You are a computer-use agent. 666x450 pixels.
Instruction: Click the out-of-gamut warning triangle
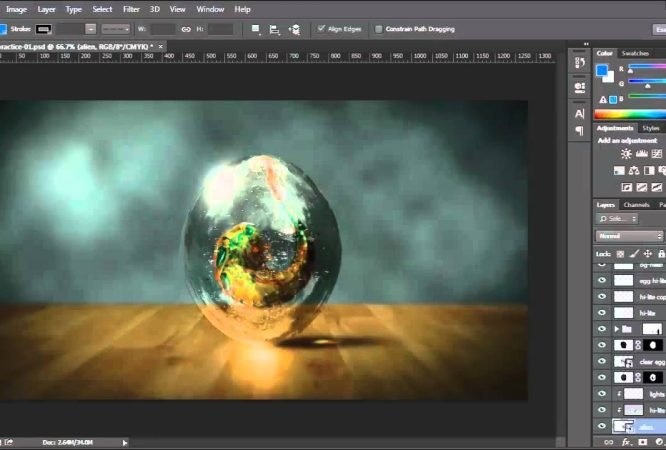click(603, 100)
